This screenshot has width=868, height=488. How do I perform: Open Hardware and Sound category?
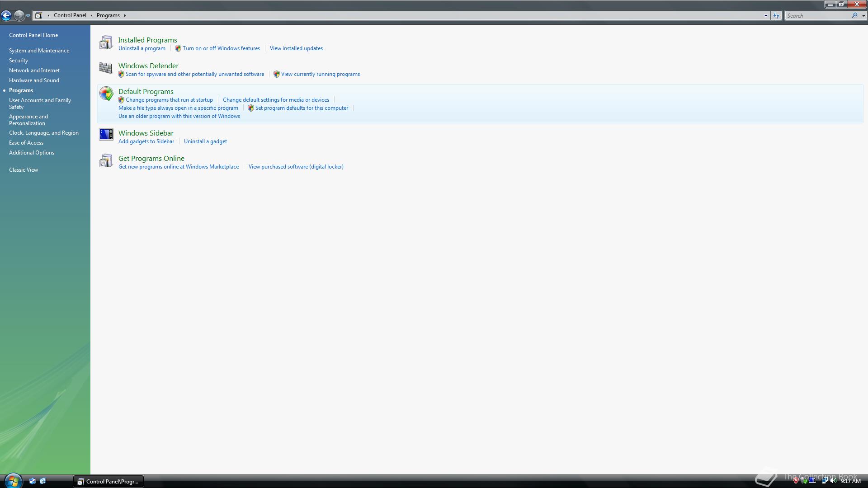[34, 80]
